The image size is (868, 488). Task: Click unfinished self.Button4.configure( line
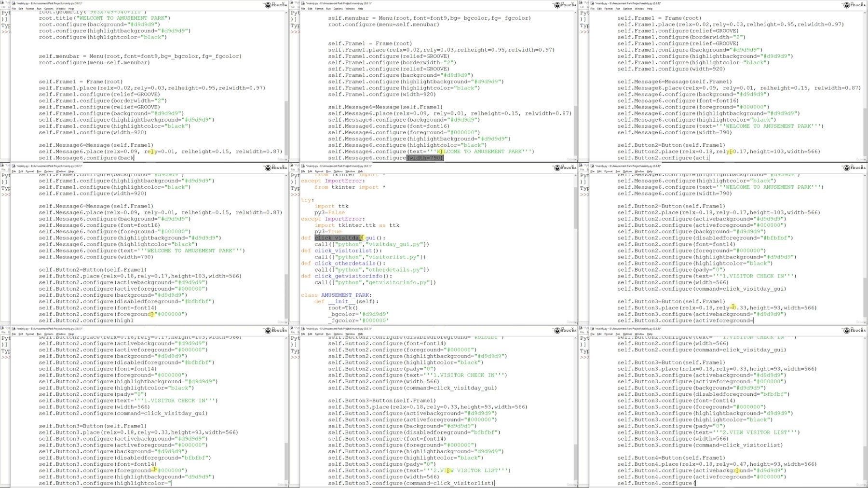click(x=656, y=483)
